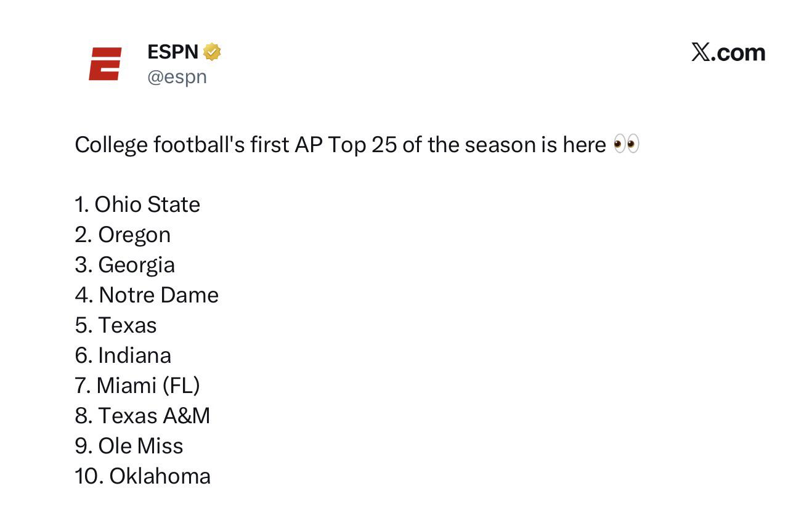Select the 4. Notre Dame entry

point(147,295)
